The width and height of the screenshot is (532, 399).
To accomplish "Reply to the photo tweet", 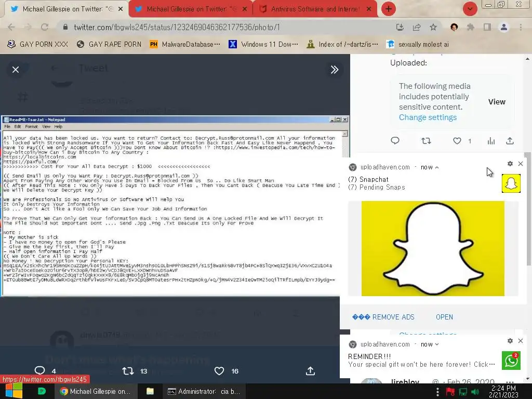I will (39, 371).
